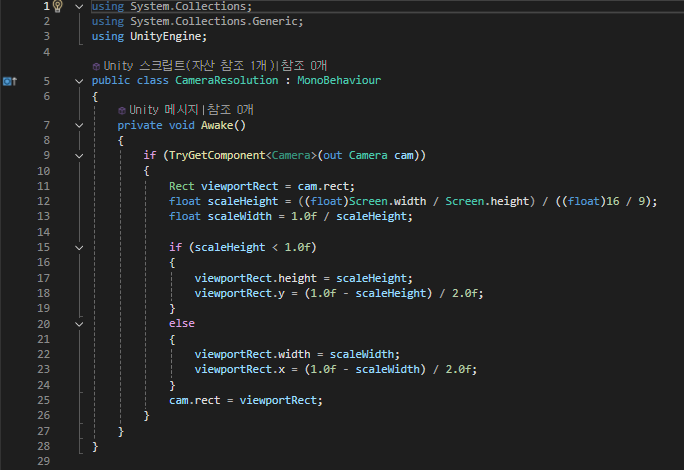Collapse the scaleHeight if block on line 15
684x470 pixels.
tap(79, 248)
